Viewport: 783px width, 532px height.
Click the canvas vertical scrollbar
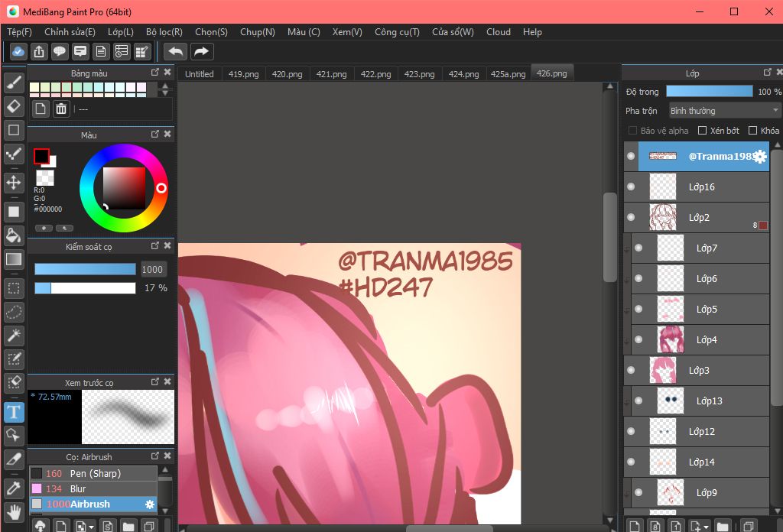[x=609, y=238]
